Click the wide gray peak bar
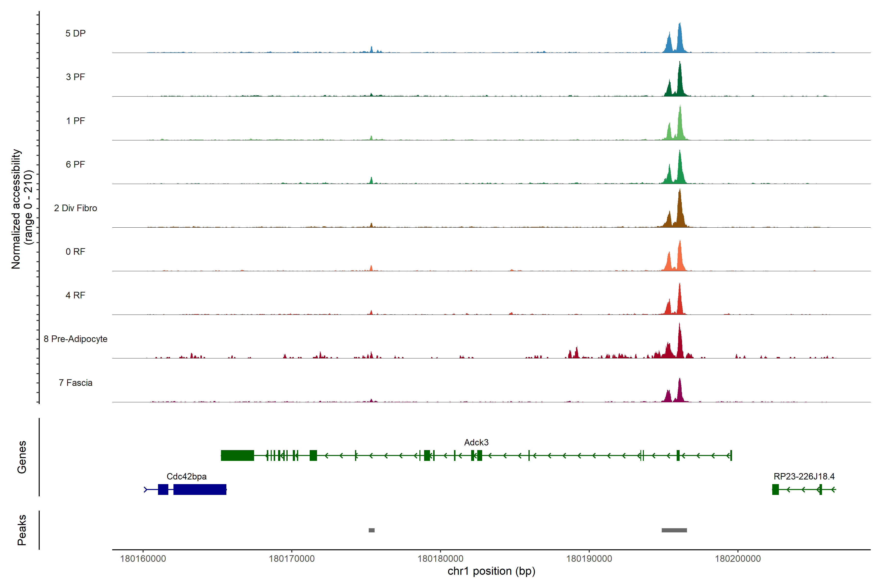882x588 pixels. 674,530
